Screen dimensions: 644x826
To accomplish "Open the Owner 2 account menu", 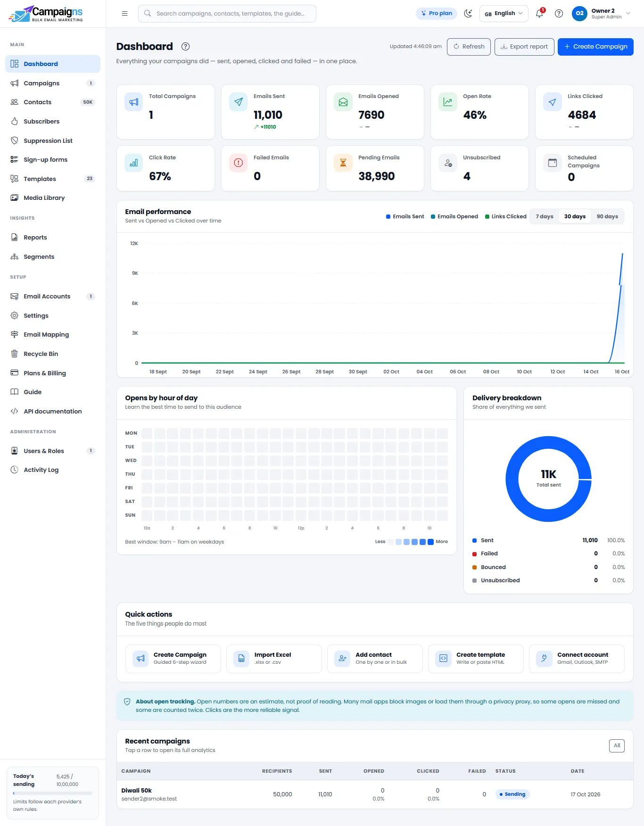I will point(601,14).
